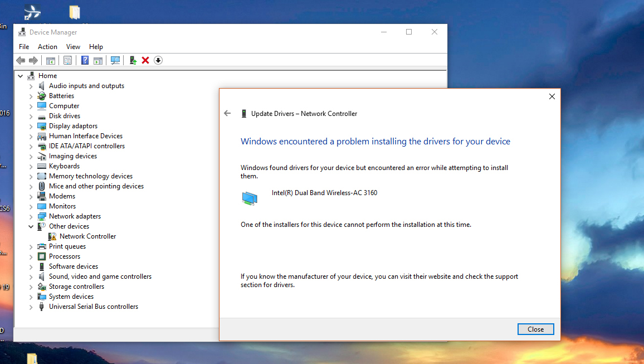The width and height of the screenshot is (644, 364).
Task: Click the Modems category icon
Action: coord(41,196)
